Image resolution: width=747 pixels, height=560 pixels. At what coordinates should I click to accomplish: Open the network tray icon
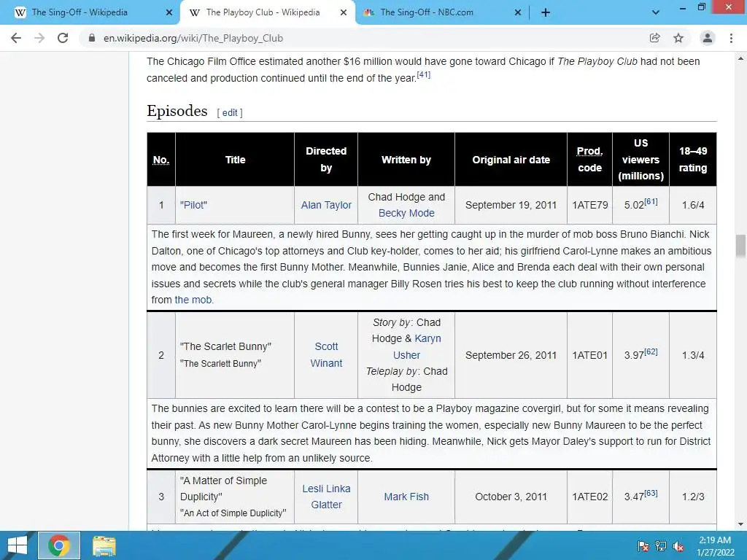[660, 546]
